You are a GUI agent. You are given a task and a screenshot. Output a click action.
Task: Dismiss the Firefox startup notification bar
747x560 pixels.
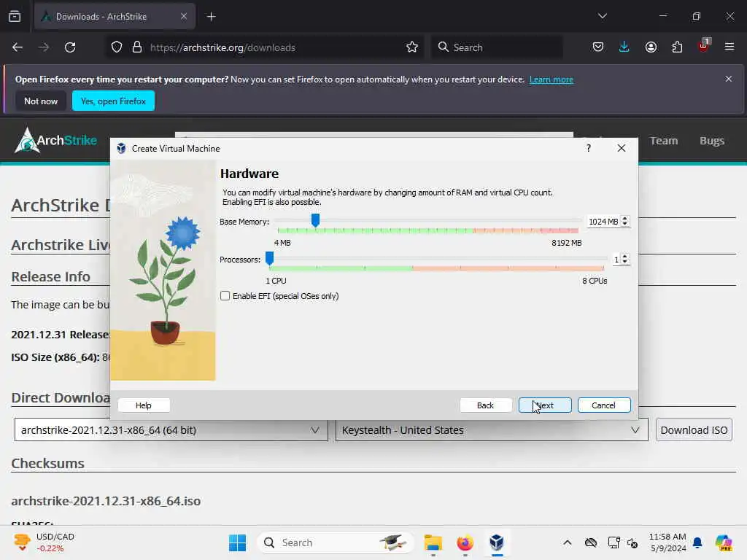[x=729, y=79]
